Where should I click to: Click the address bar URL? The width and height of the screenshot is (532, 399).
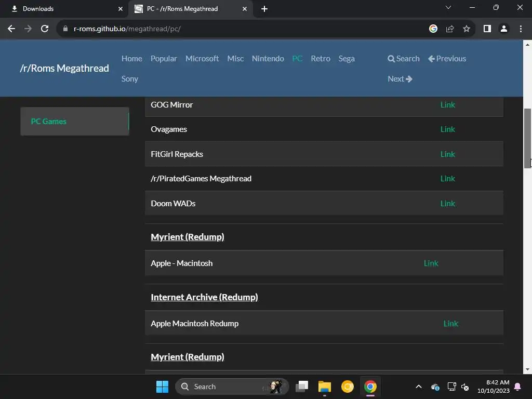(127, 29)
